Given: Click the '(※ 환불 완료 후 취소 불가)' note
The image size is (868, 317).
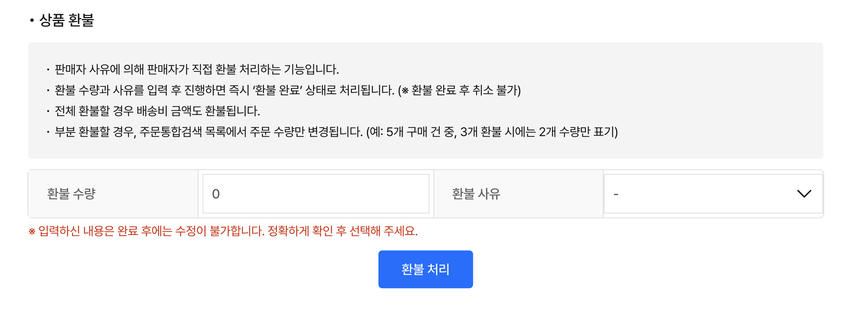Looking at the screenshot, I should pos(459,90).
